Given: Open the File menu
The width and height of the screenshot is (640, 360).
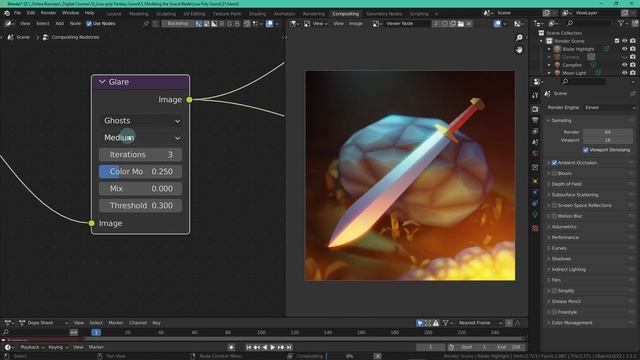Looking at the screenshot, I should [x=17, y=13].
